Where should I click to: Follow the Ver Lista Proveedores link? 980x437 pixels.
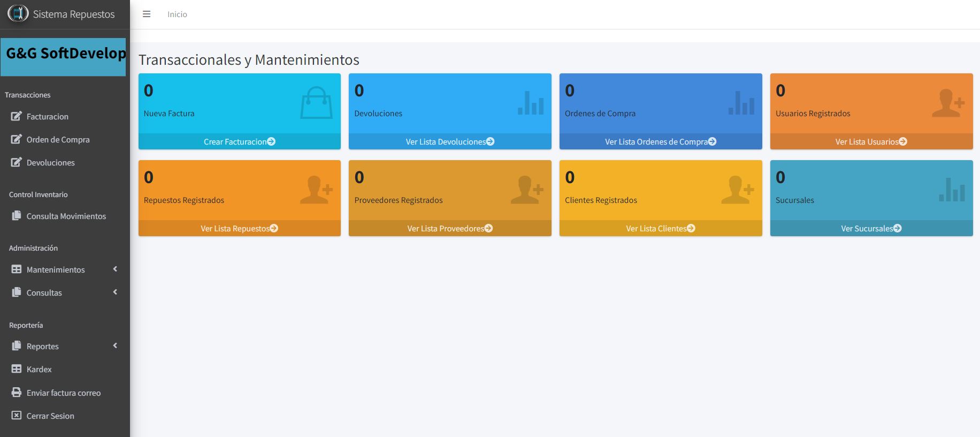click(449, 228)
